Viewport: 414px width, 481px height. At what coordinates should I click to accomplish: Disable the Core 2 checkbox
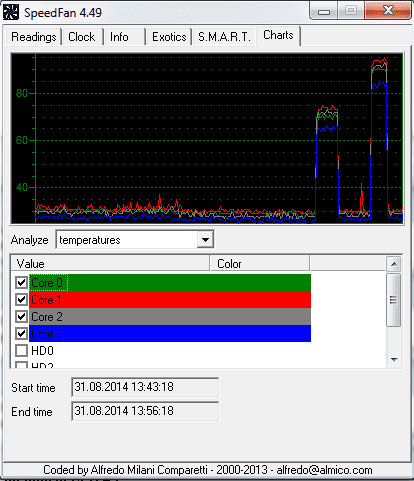tap(21, 316)
